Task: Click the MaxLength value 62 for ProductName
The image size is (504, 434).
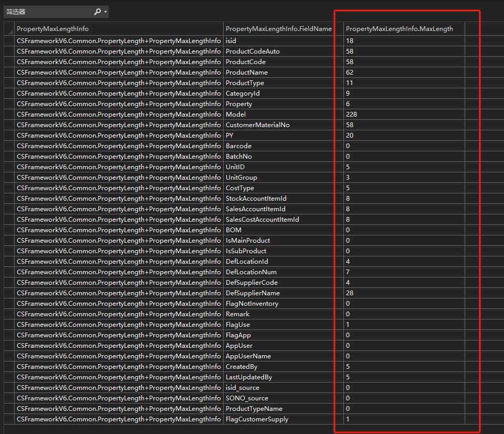Action: click(x=350, y=73)
